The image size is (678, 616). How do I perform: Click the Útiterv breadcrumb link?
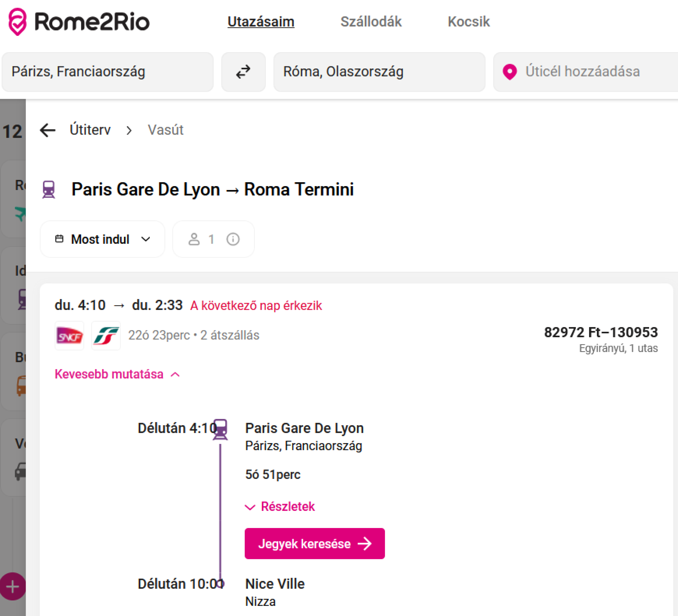pyautogui.click(x=90, y=130)
